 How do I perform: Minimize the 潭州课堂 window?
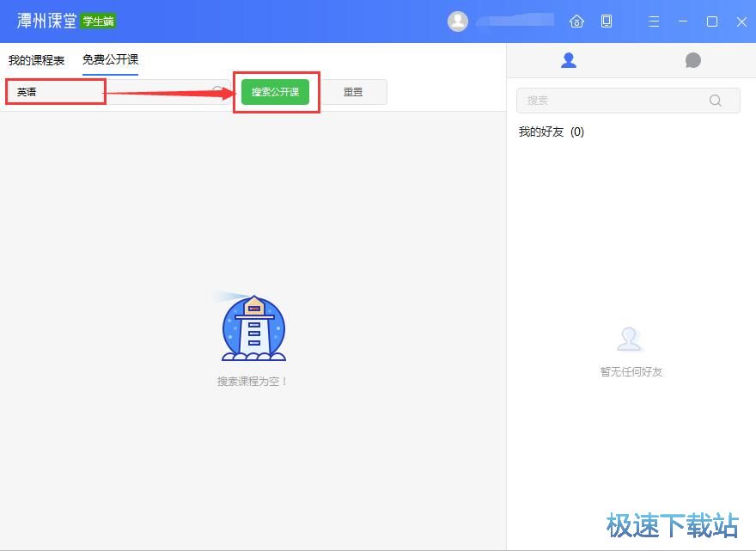683,21
